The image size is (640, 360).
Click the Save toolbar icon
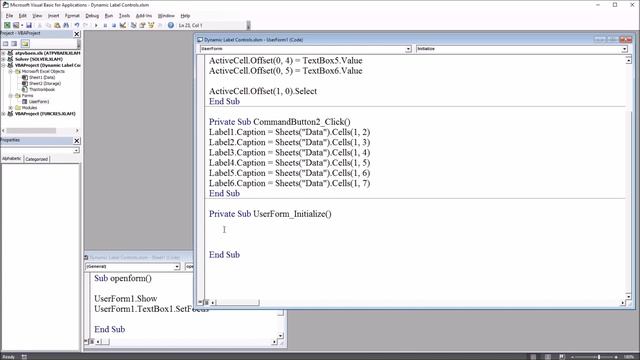pyautogui.click(x=29, y=25)
